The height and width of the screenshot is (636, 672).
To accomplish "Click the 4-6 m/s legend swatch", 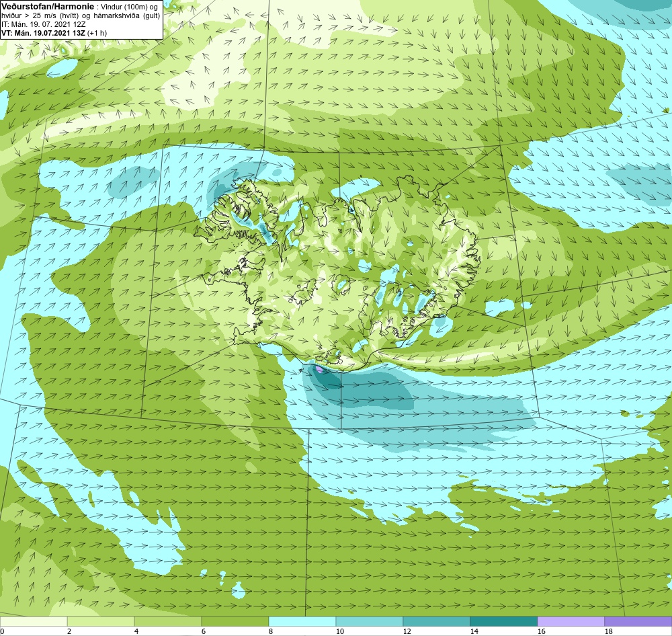I will [168, 622].
